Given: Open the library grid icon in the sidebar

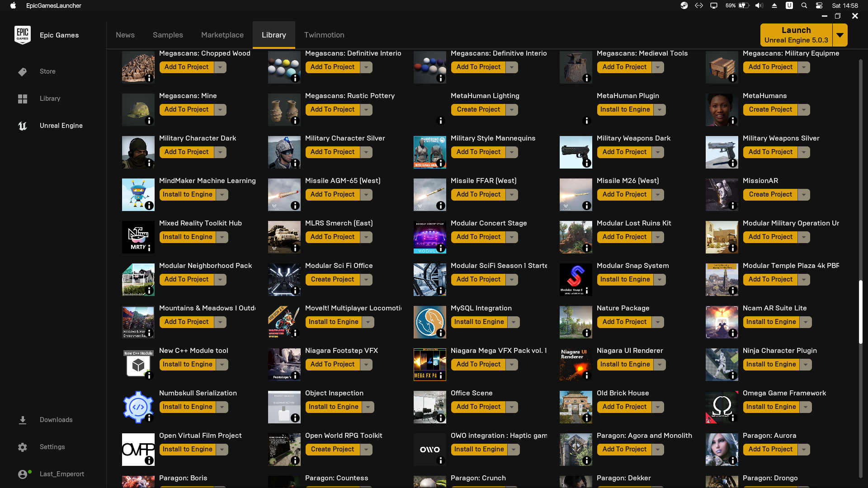Looking at the screenshot, I should (x=23, y=99).
